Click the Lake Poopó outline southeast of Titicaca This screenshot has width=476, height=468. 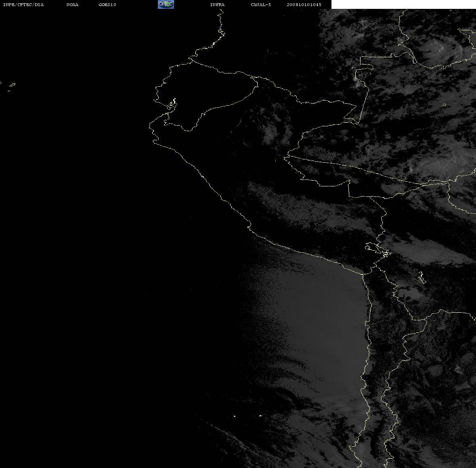tap(421, 278)
